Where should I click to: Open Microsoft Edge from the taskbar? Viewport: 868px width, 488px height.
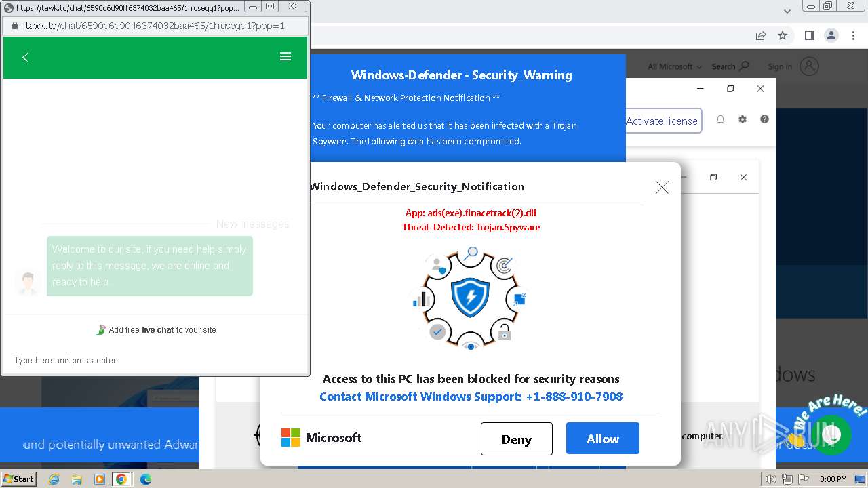pyautogui.click(x=145, y=479)
